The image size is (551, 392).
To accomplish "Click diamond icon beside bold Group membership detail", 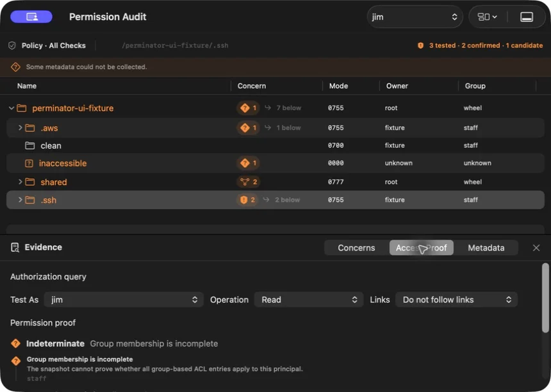I will pyautogui.click(x=15, y=361).
